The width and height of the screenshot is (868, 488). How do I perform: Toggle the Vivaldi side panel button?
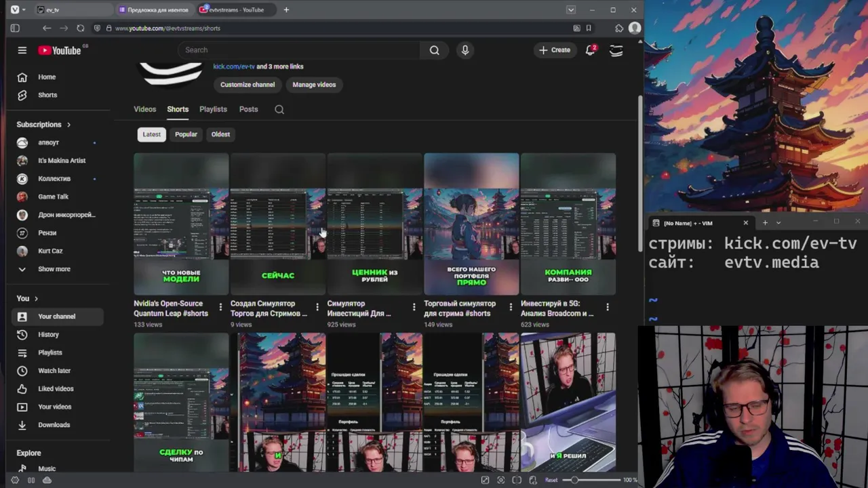[x=15, y=28]
